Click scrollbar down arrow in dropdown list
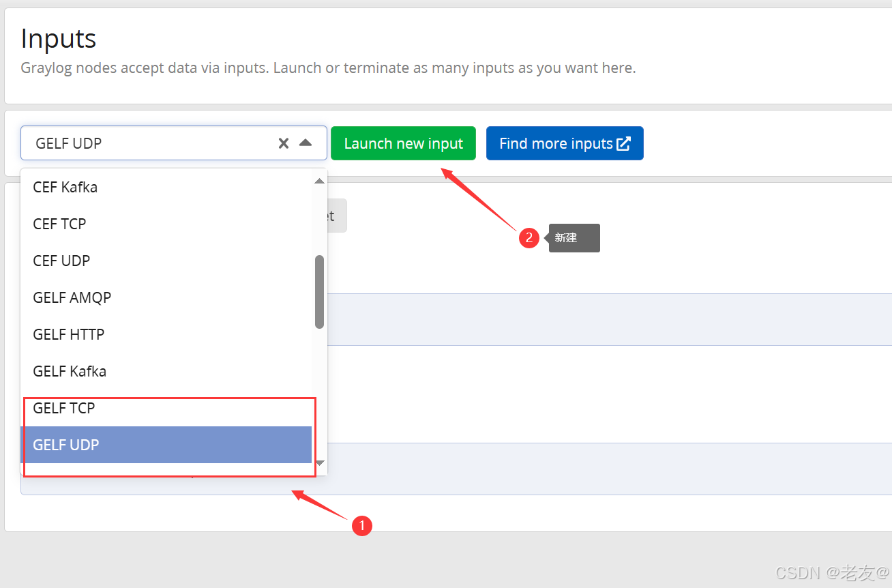This screenshot has width=892, height=588. [319, 463]
